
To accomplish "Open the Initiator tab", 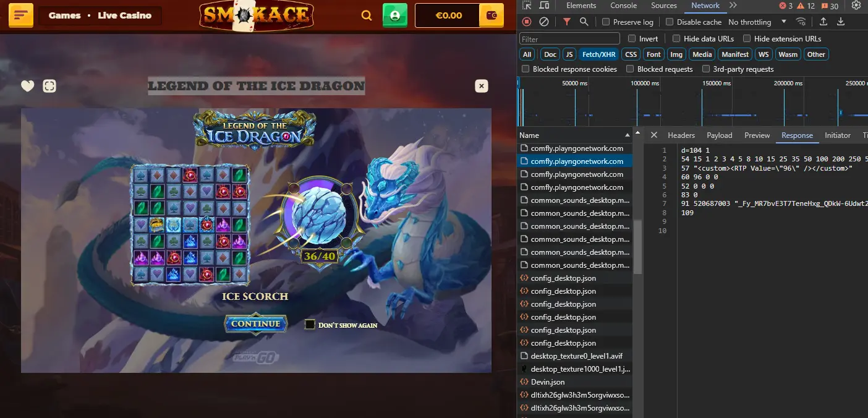I will [838, 135].
